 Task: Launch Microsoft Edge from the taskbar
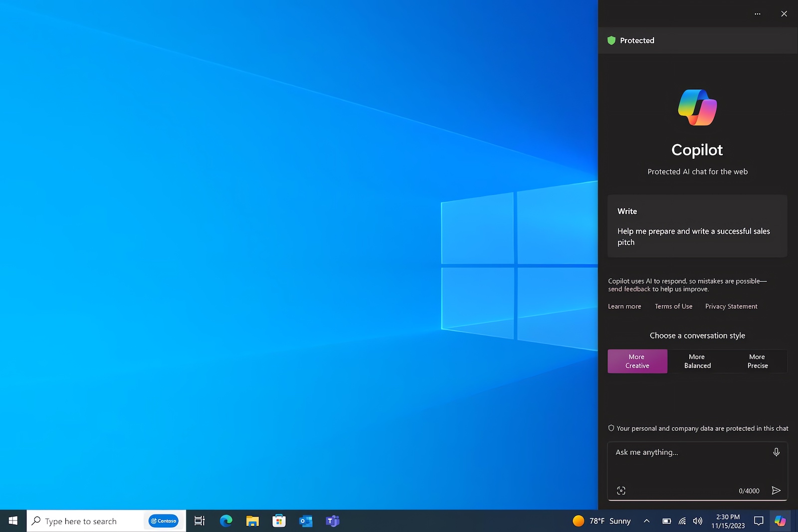[x=226, y=521]
